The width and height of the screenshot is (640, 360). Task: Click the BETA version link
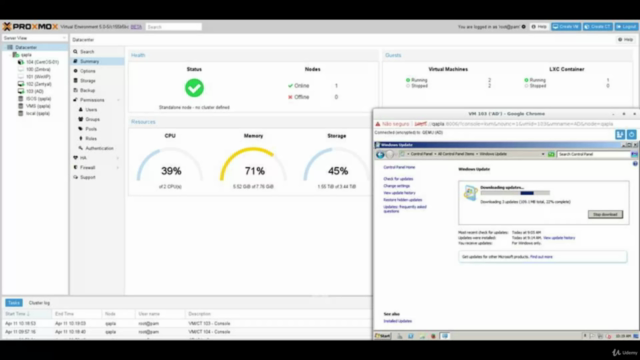pos(136,27)
